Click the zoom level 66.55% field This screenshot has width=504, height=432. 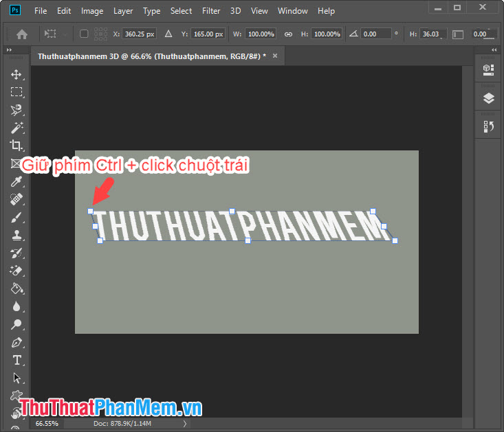[x=47, y=424]
